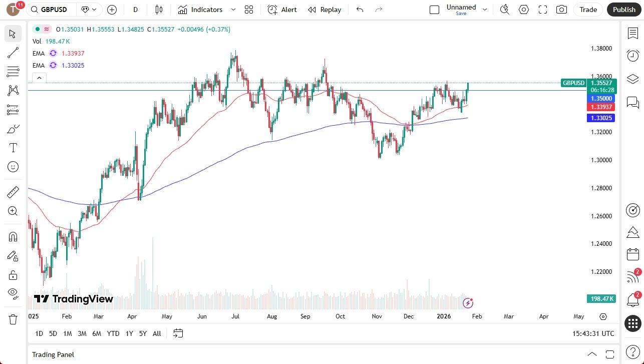Open the emoji icons tool

point(13,167)
